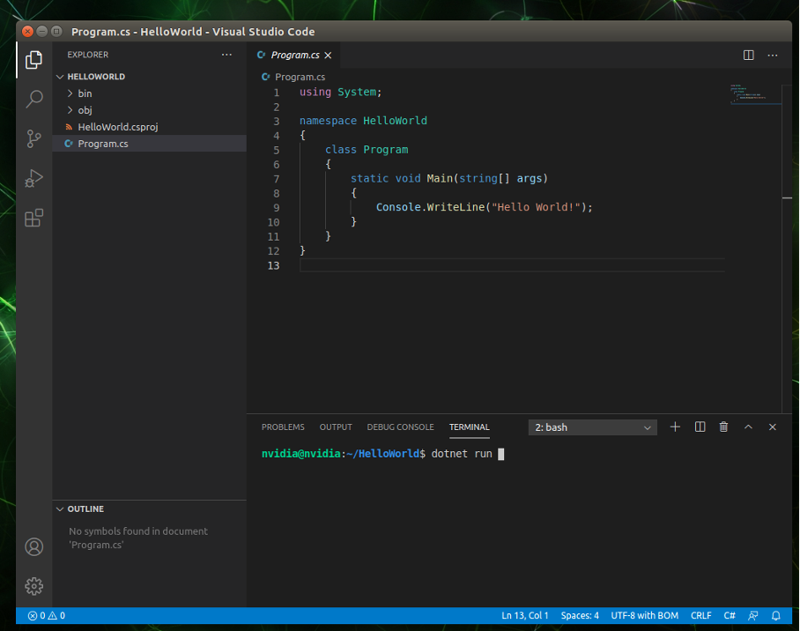800x631 pixels.
Task: Click in terminal after dotnet run
Action: click(x=501, y=454)
